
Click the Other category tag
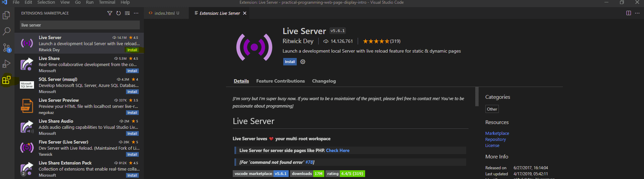tap(492, 109)
